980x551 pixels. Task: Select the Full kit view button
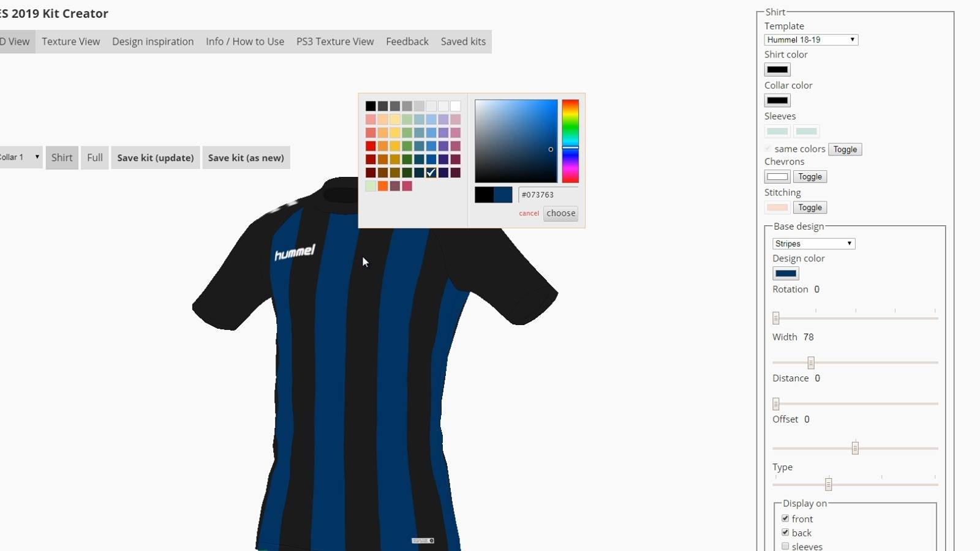tap(95, 158)
